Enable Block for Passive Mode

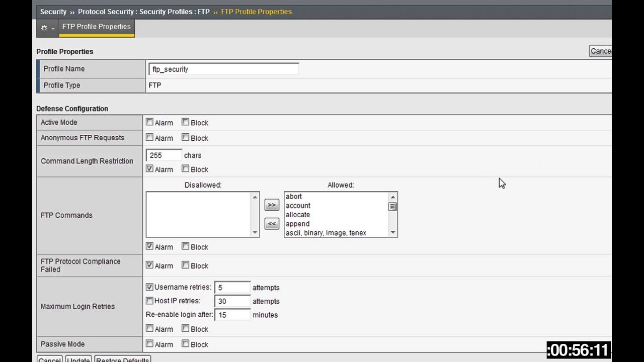(x=185, y=344)
